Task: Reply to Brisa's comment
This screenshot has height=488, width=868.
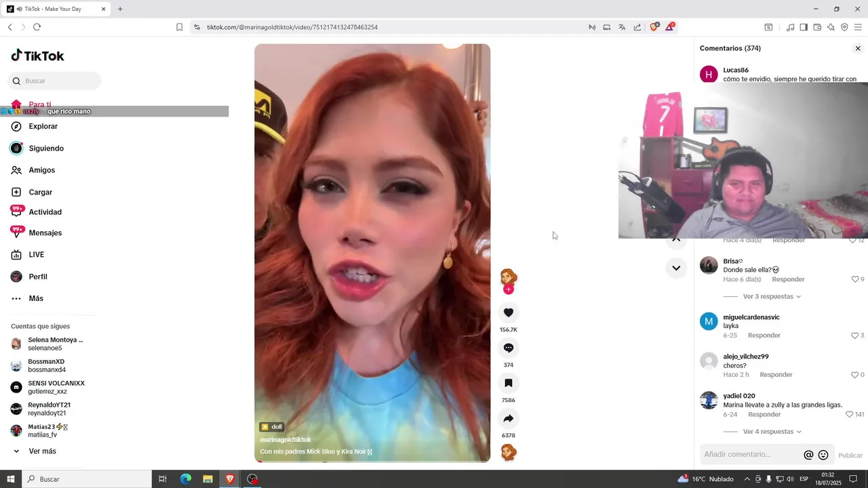Action: [788, 279]
